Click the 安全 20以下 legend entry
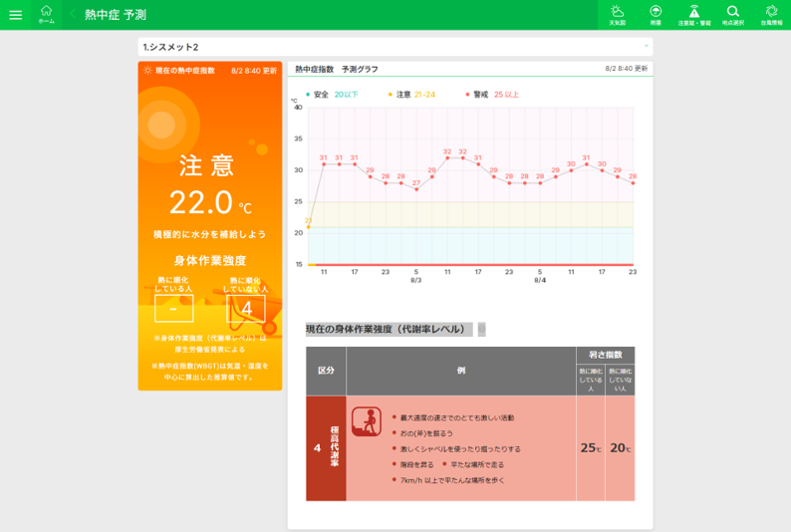The image size is (791, 532). (332, 95)
